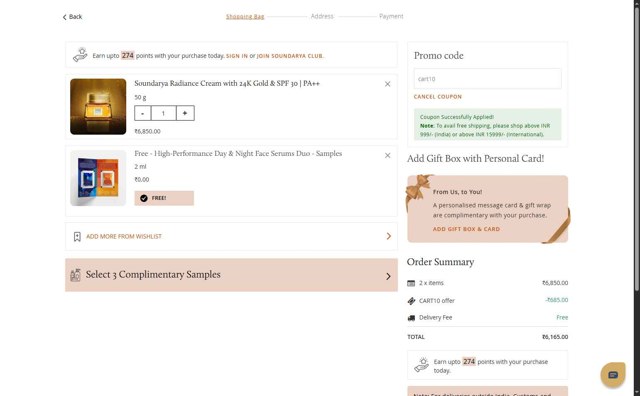The width and height of the screenshot is (640, 396).
Task: Click CANCEL COUPON link
Action: (438, 97)
